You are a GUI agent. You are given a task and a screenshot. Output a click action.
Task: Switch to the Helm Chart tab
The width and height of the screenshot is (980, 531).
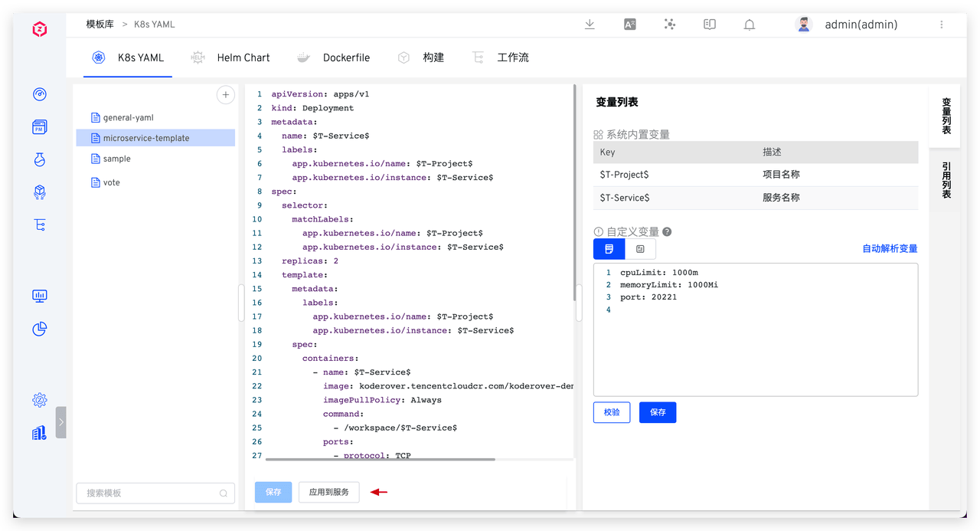[243, 57]
